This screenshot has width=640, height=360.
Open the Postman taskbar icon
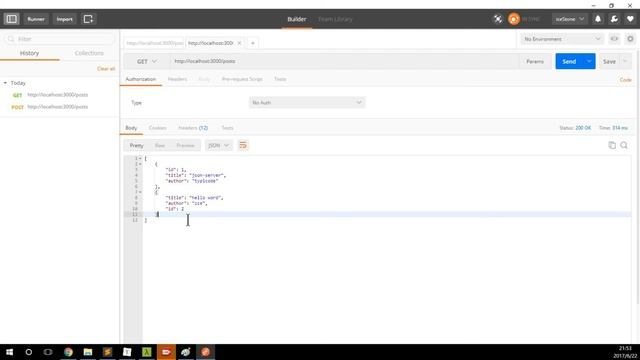(x=205, y=352)
